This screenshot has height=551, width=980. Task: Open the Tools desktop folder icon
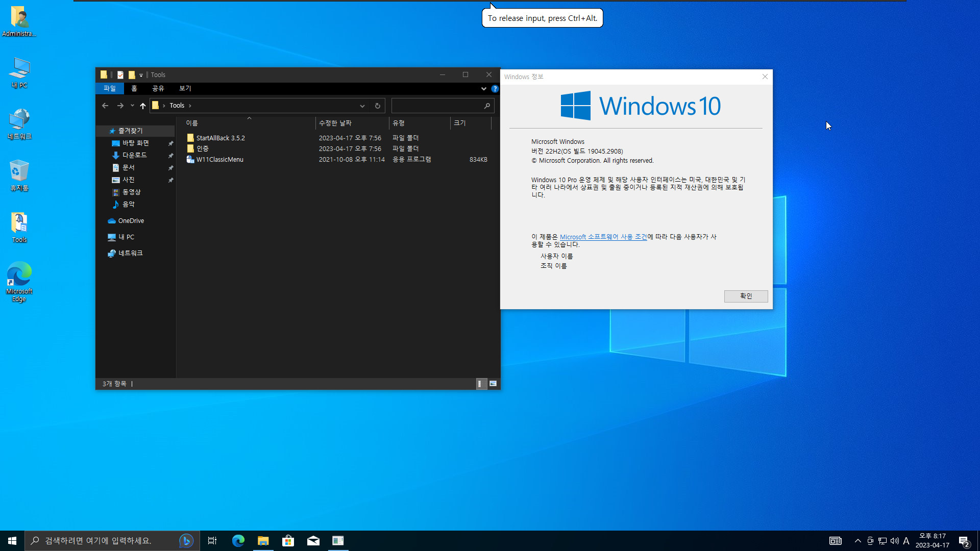[19, 227]
